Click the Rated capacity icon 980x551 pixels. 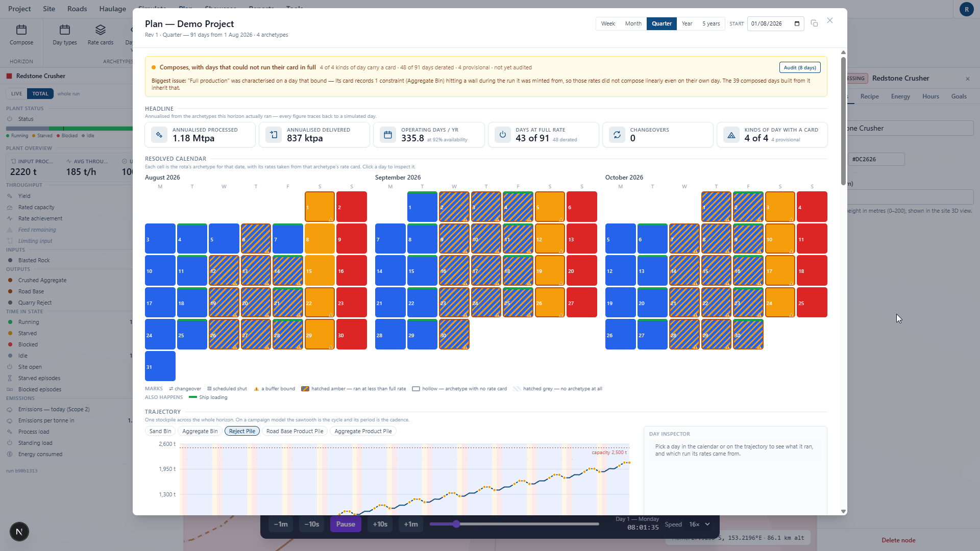pyautogui.click(x=10, y=207)
